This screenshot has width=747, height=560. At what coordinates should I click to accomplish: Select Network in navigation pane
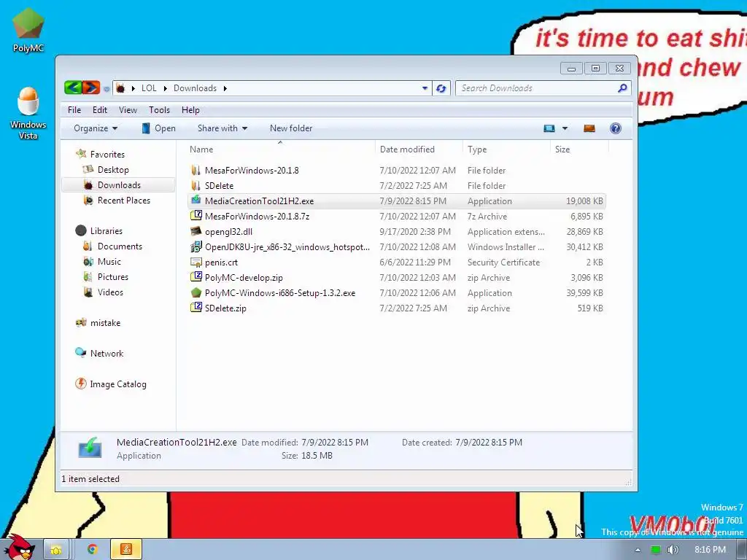[x=99, y=354]
